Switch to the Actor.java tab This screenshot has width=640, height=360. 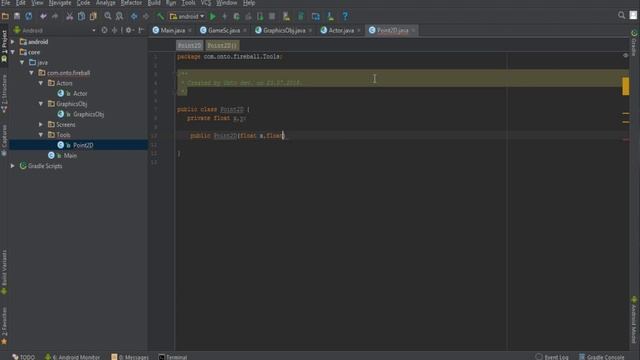click(341, 30)
